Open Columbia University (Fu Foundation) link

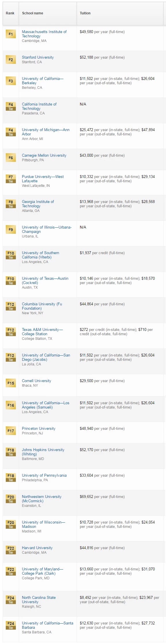point(42,306)
